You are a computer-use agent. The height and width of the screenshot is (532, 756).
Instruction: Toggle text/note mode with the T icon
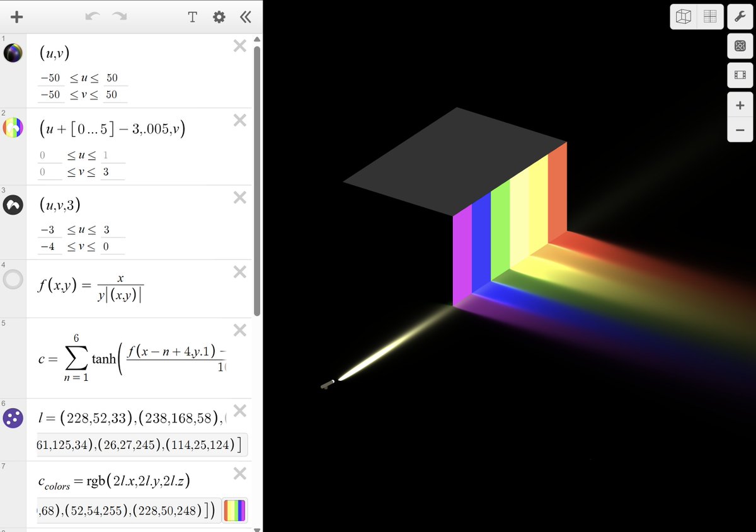tap(193, 17)
